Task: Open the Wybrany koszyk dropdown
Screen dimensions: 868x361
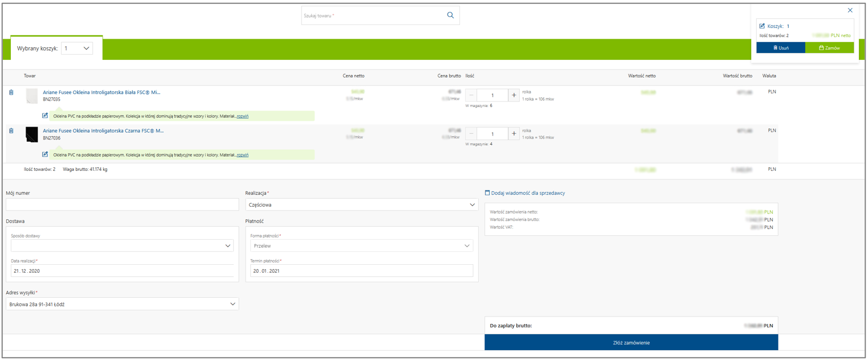Action: [77, 48]
